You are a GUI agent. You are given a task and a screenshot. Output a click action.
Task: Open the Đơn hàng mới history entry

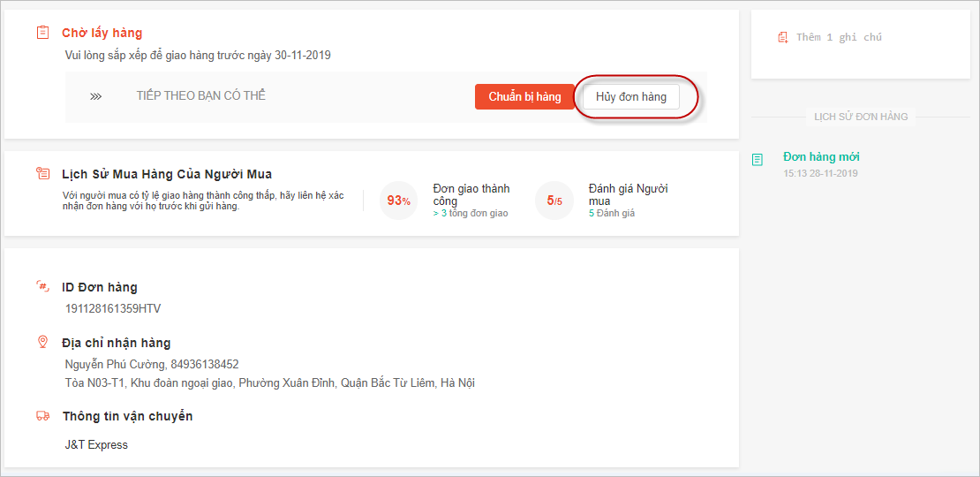pyautogui.click(x=821, y=157)
